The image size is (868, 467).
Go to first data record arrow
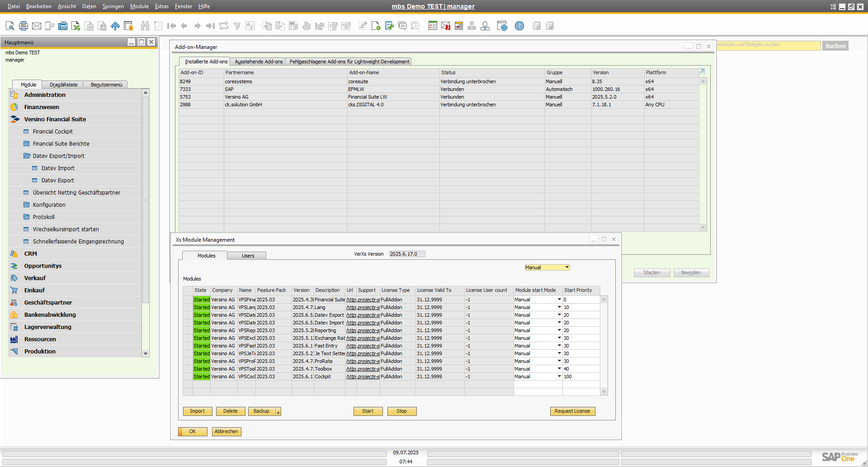click(171, 26)
